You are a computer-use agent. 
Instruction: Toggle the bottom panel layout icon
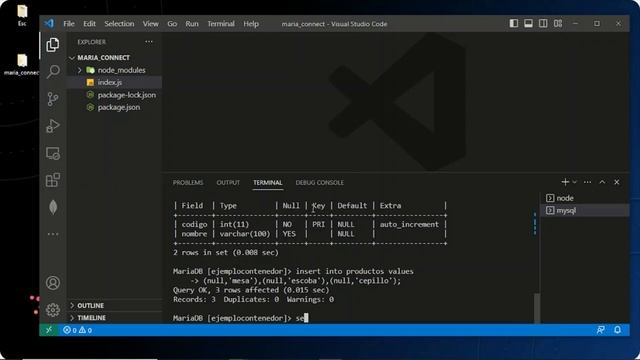pos(528,24)
